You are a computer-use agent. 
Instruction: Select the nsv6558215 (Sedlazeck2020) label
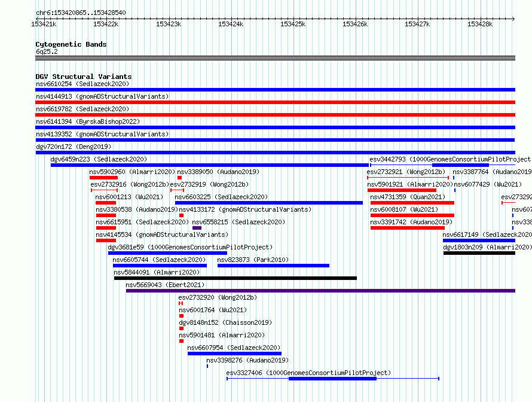point(239,222)
